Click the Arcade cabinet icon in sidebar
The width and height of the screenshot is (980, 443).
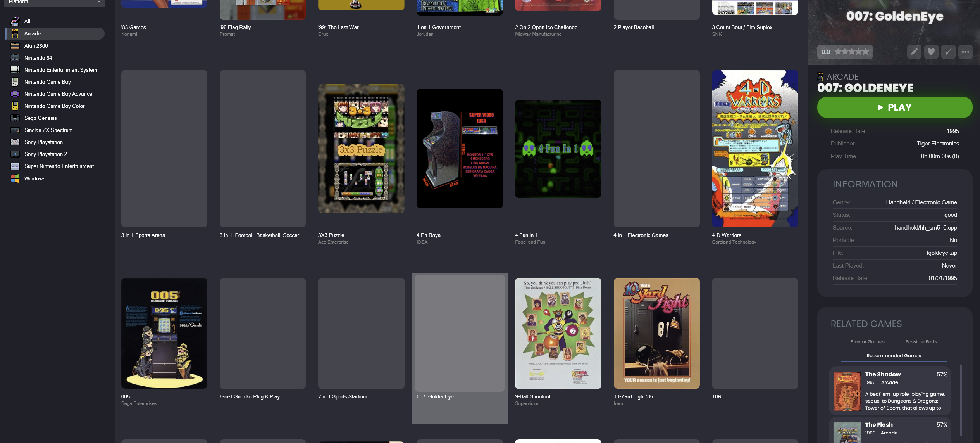click(x=15, y=33)
